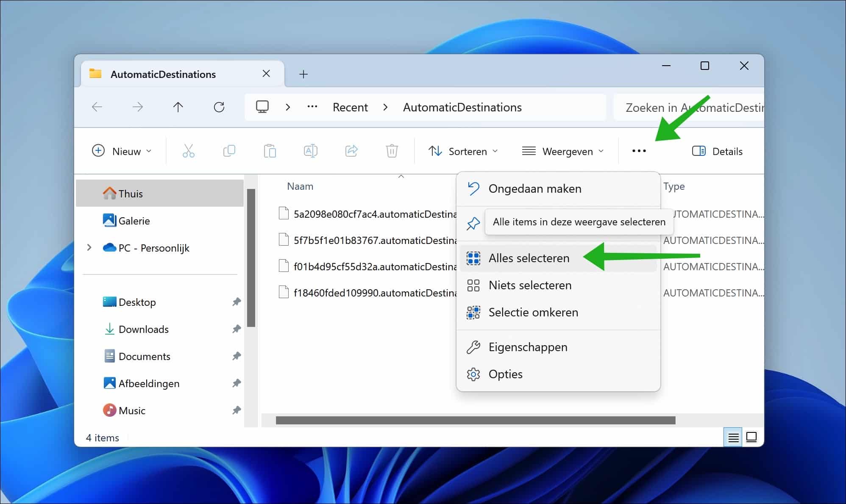The height and width of the screenshot is (504, 846).
Task: Open Eigenschappen from the menu
Action: 558,347
